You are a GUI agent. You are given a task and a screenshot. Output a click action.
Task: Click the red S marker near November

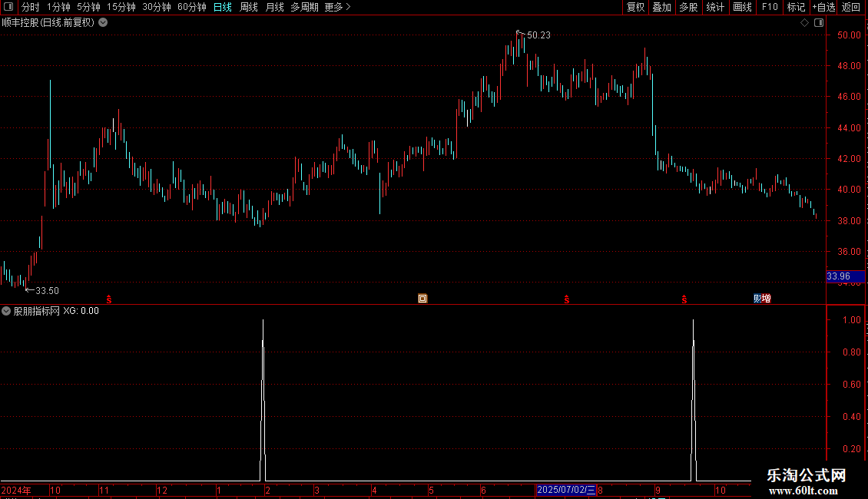pyautogui.click(x=109, y=299)
